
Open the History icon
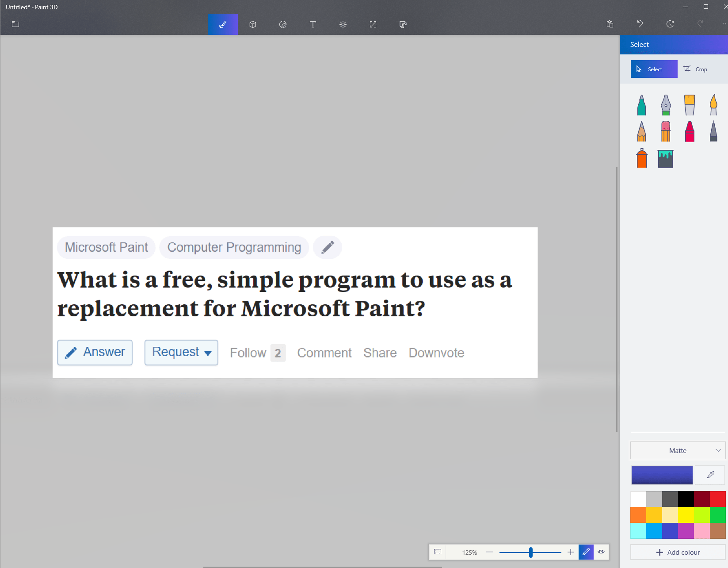pos(670,24)
